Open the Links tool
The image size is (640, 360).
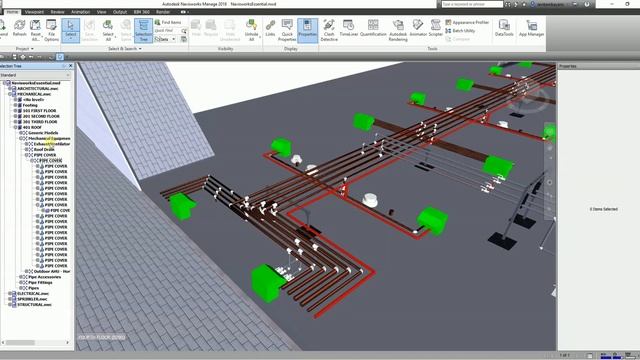[x=270, y=28]
